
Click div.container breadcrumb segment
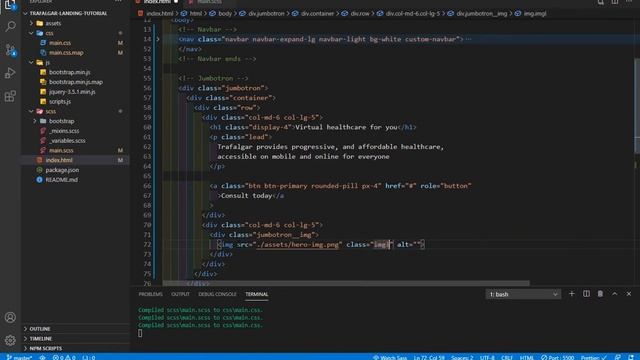[x=317, y=13]
